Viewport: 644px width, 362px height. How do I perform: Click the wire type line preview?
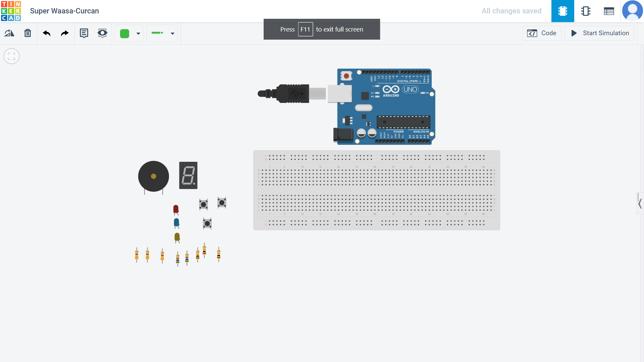157,33
